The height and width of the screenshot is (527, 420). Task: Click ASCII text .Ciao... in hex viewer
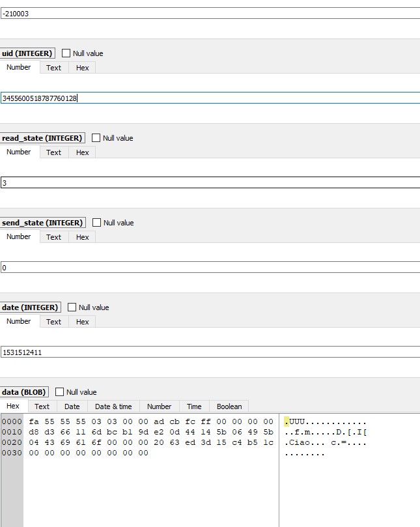(x=304, y=442)
